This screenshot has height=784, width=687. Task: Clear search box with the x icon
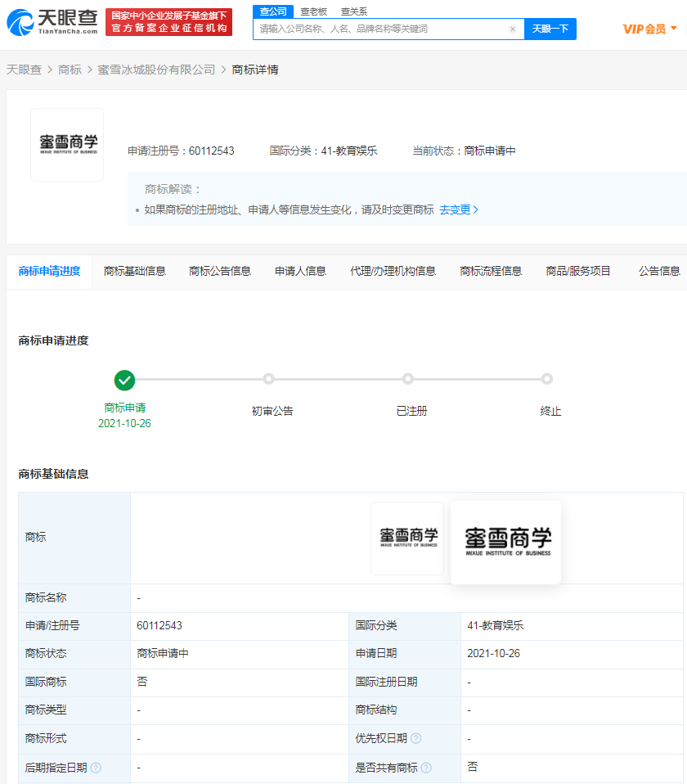tap(513, 29)
